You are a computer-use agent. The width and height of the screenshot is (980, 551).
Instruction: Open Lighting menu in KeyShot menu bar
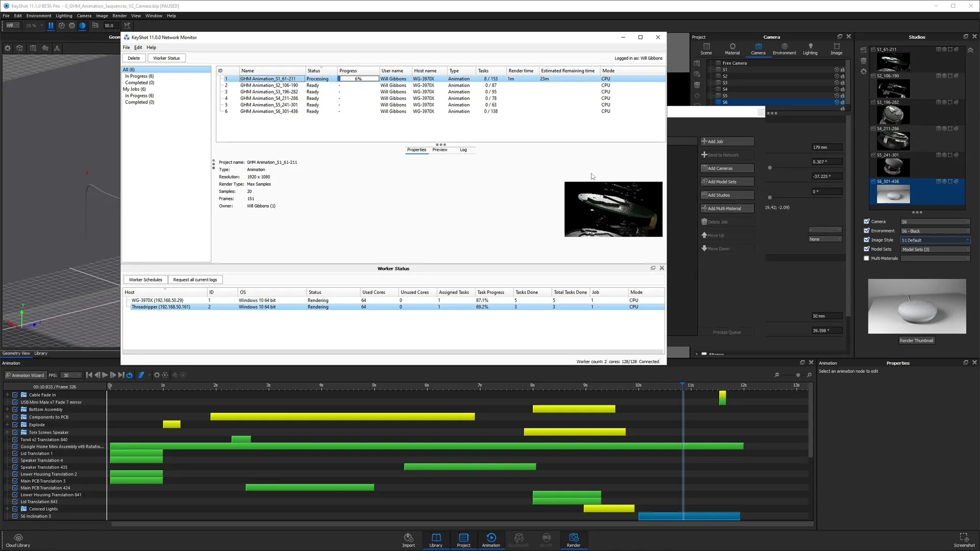(x=64, y=16)
